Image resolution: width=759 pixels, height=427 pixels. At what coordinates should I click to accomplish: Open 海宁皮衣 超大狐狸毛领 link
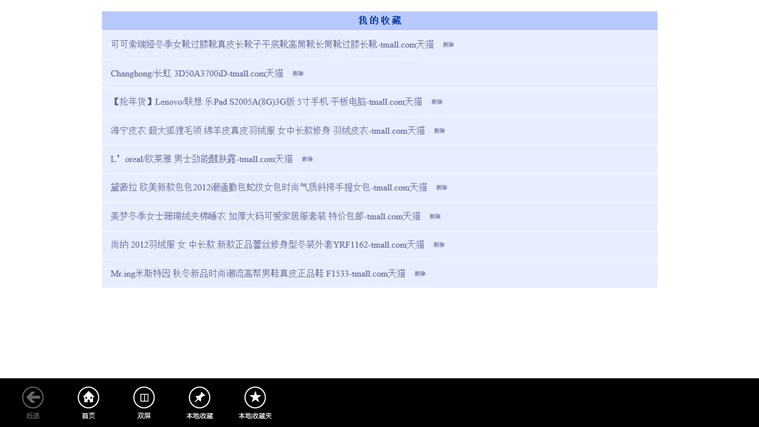[x=268, y=130]
